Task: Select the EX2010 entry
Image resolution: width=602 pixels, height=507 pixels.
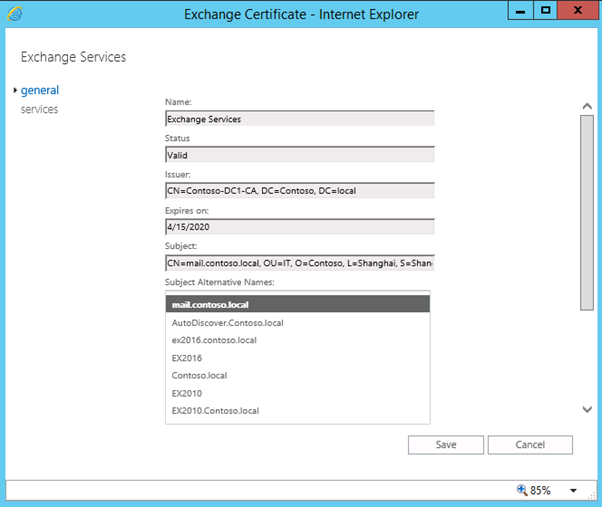Action: click(298, 393)
